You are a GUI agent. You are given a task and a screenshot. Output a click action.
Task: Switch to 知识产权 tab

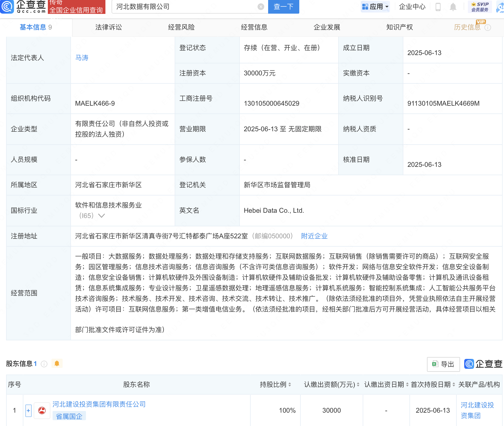click(400, 27)
